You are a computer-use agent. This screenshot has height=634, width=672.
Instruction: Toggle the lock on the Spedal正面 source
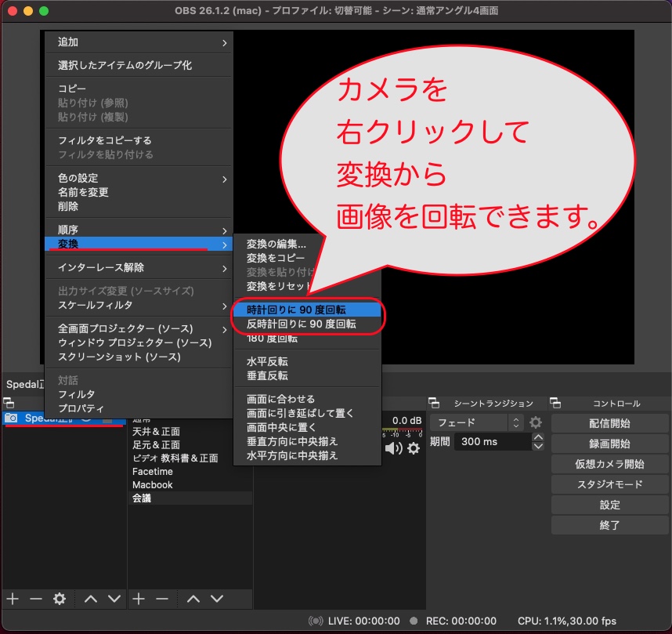pos(108,420)
